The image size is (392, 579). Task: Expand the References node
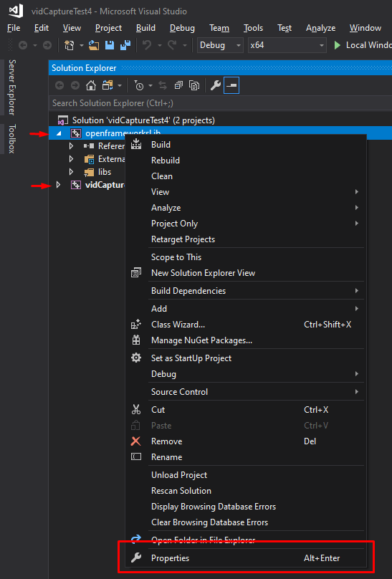pyautogui.click(x=71, y=146)
